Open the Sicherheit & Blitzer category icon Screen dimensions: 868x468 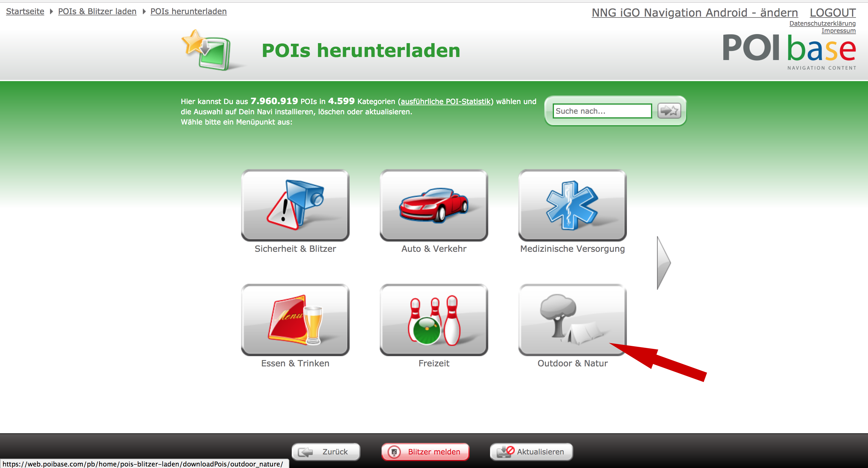[x=295, y=205]
